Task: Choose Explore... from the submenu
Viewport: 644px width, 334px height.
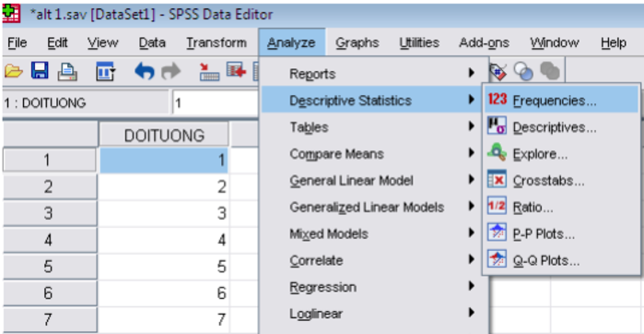Action: pos(561,153)
